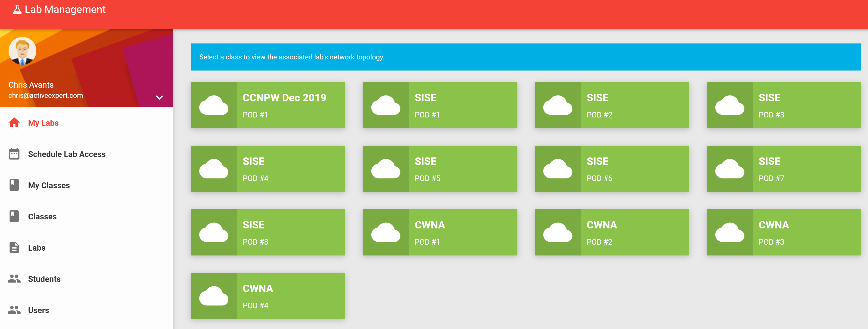
Task: Open the Classes menu item
Action: tap(42, 217)
